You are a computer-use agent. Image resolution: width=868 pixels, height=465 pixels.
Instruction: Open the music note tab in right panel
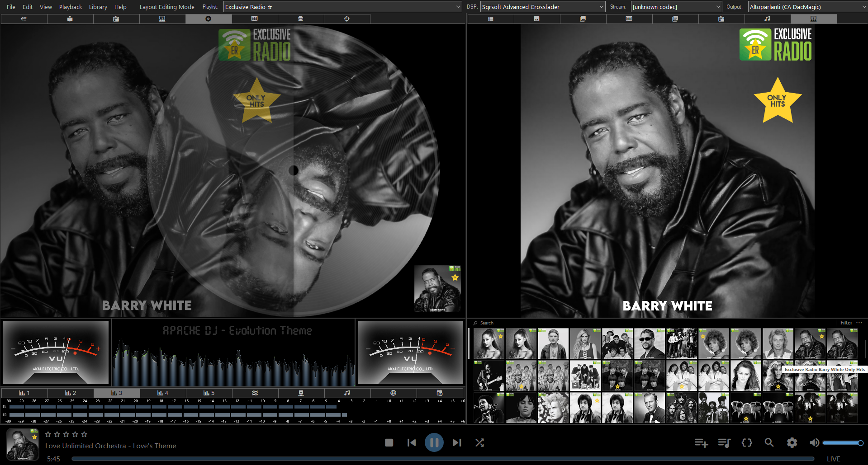click(768, 19)
